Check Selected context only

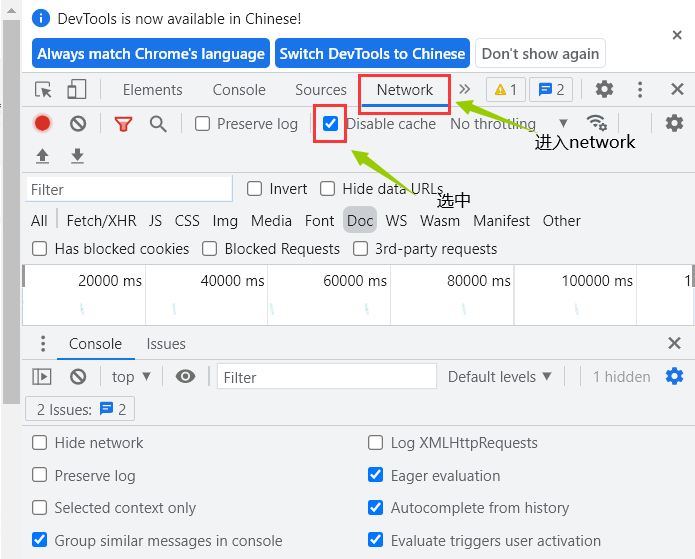[39, 508]
